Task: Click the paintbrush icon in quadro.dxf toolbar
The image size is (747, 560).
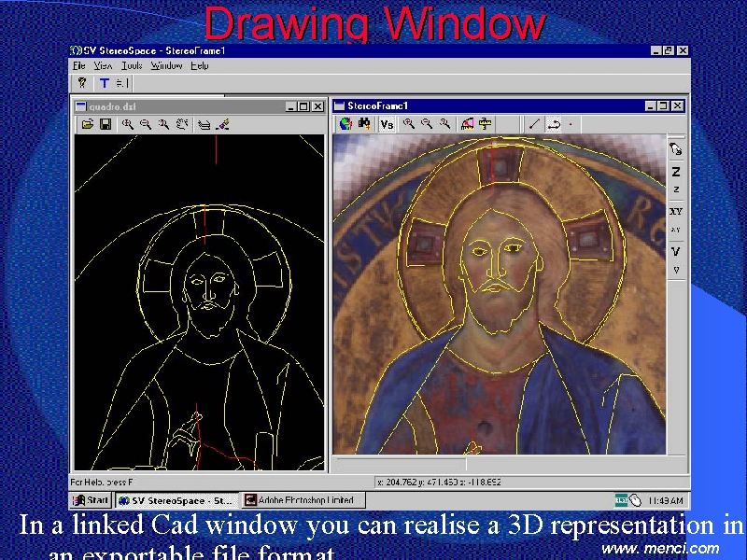Action: [222, 124]
